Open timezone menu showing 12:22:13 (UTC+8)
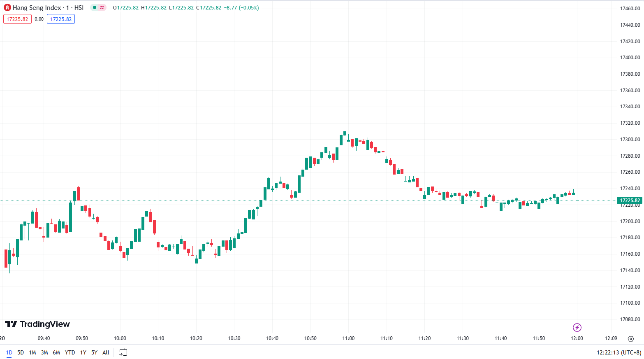Viewport: 644px width, 359px height. (619, 352)
